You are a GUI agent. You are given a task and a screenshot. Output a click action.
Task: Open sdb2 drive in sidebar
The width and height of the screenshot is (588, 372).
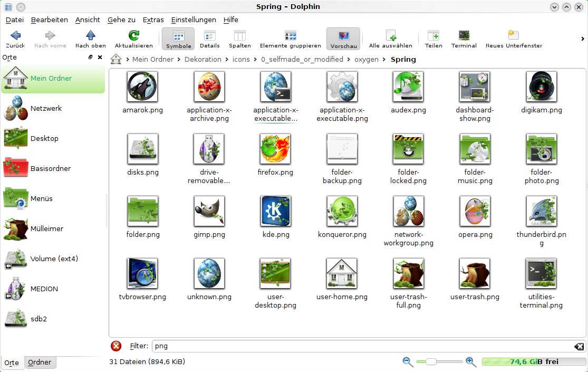53,319
